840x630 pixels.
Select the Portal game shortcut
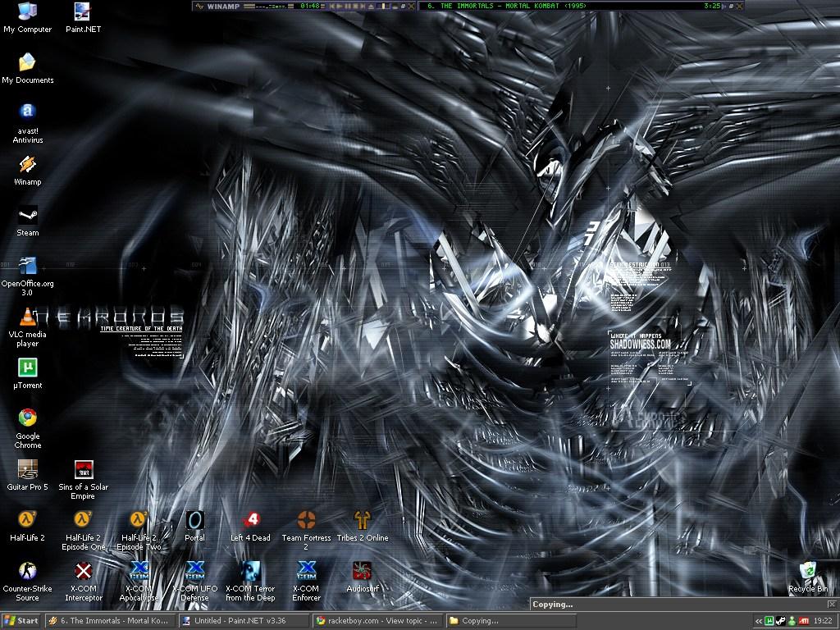pyautogui.click(x=194, y=527)
